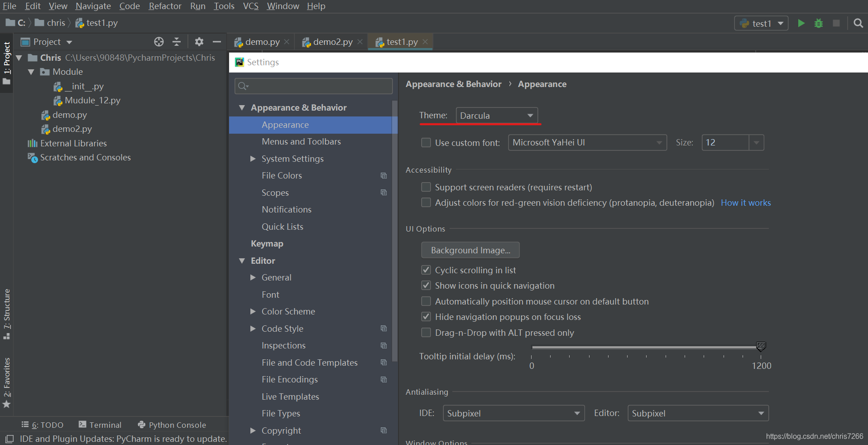Select Keymap settings page
868x445 pixels.
pyautogui.click(x=267, y=243)
